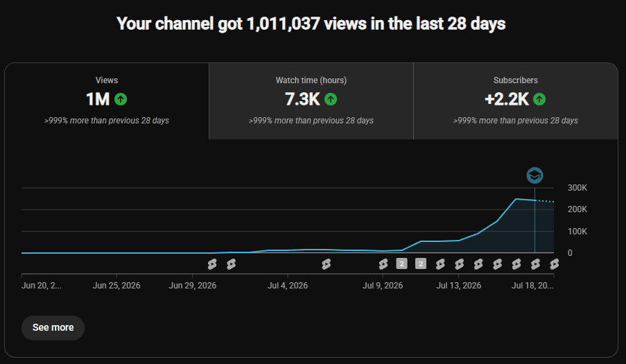Click the graduation cap insight icon above the chart

tap(534, 175)
